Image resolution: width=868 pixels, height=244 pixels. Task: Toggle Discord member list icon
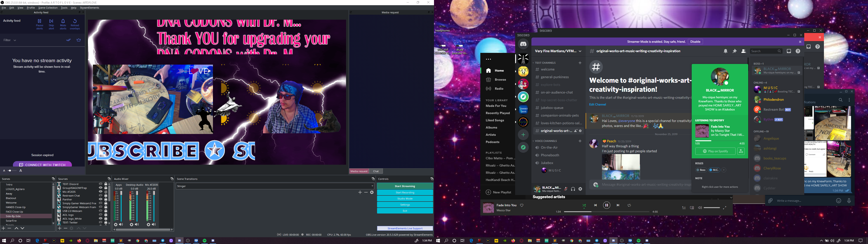coord(744,51)
